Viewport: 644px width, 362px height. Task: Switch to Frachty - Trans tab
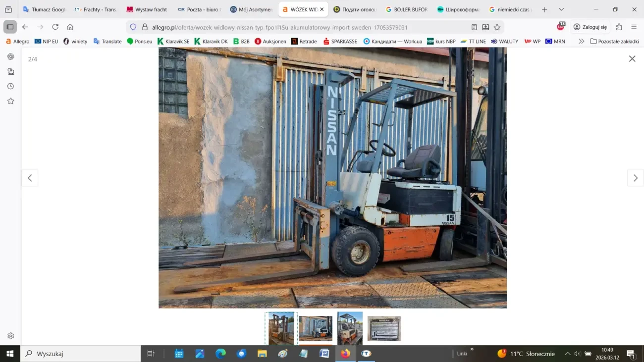[x=96, y=9]
